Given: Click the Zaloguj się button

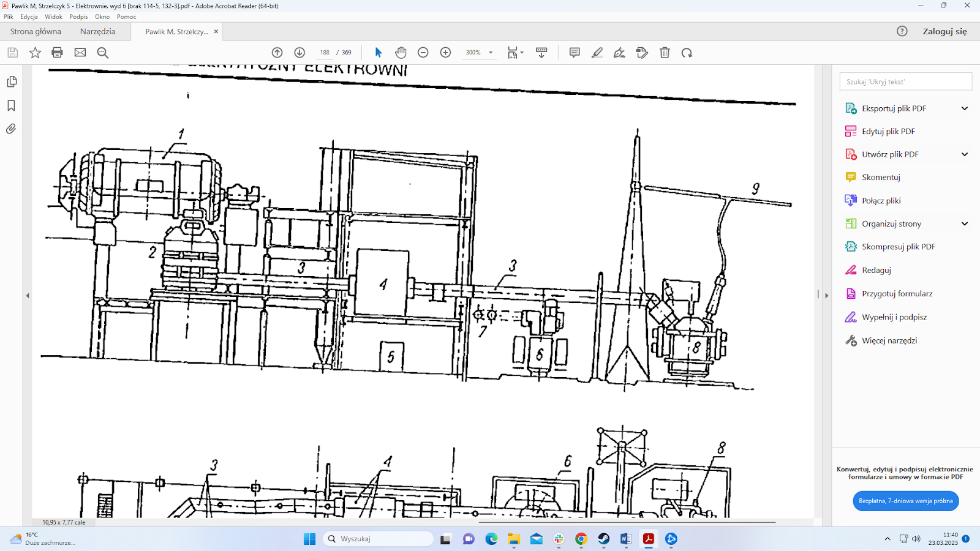Looking at the screenshot, I should tap(944, 31).
